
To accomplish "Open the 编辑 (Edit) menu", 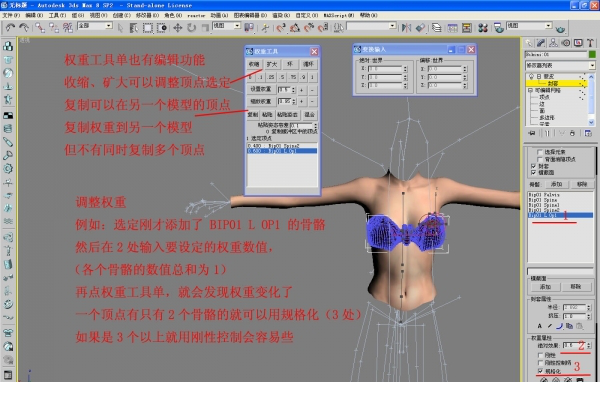I will [34, 15].
